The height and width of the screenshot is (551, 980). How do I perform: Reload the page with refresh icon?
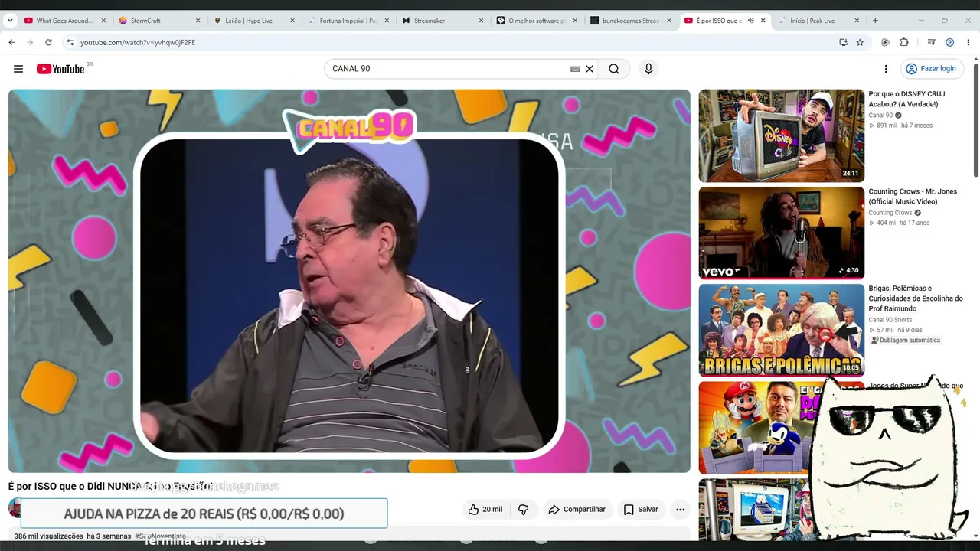click(48, 43)
